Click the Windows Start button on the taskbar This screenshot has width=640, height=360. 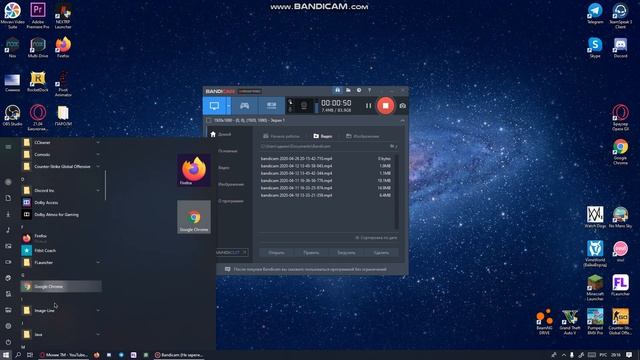6,355
